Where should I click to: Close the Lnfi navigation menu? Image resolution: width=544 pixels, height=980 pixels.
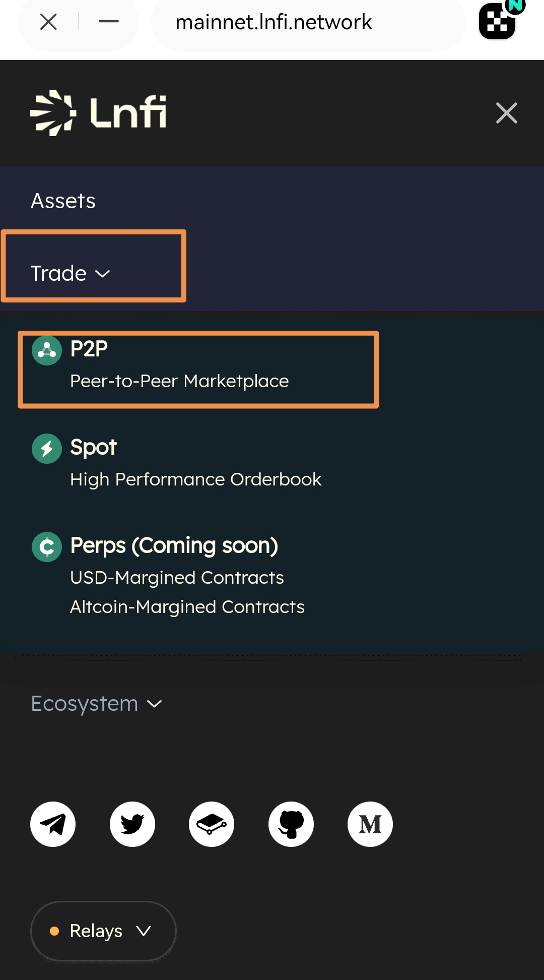(x=506, y=113)
